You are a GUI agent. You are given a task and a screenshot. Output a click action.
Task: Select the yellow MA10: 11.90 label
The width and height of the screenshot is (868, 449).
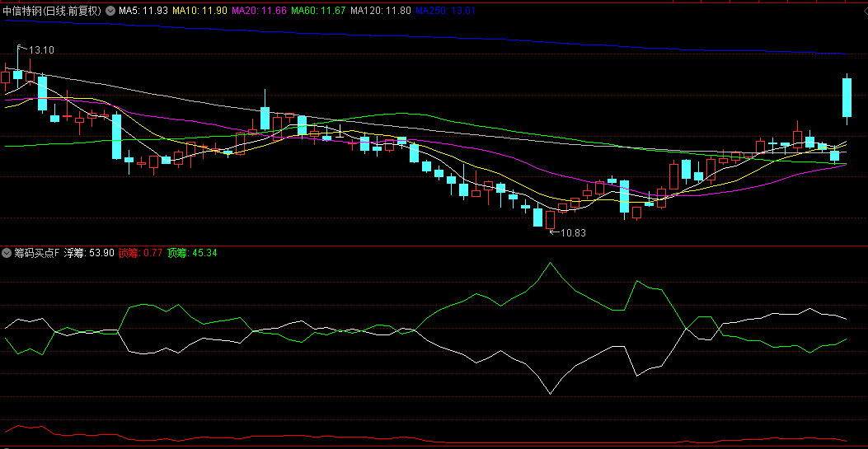click(x=199, y=11)
